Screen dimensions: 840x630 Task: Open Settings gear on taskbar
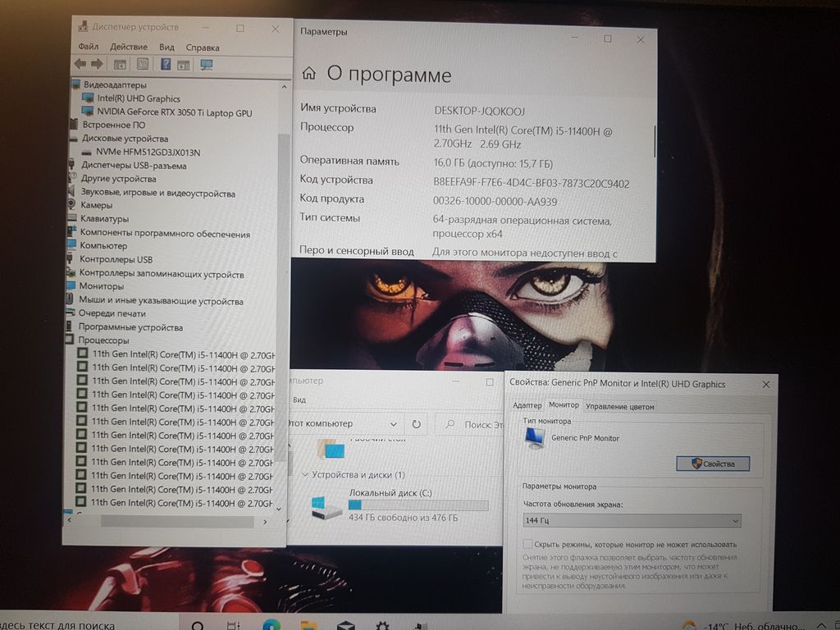click(x=382, y=625)
